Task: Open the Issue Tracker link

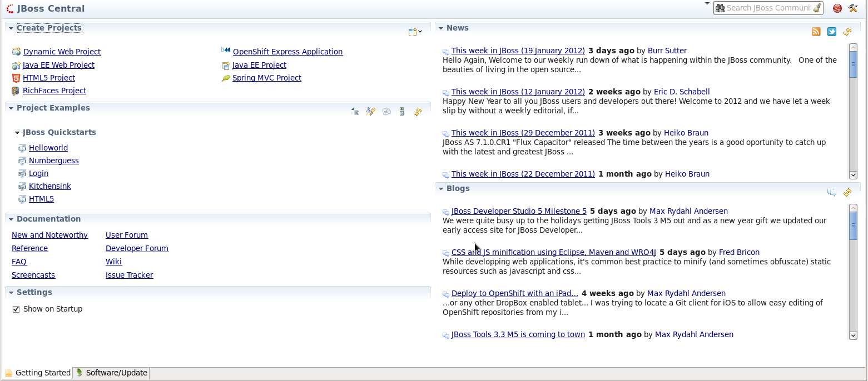Action: coord(129,275)
